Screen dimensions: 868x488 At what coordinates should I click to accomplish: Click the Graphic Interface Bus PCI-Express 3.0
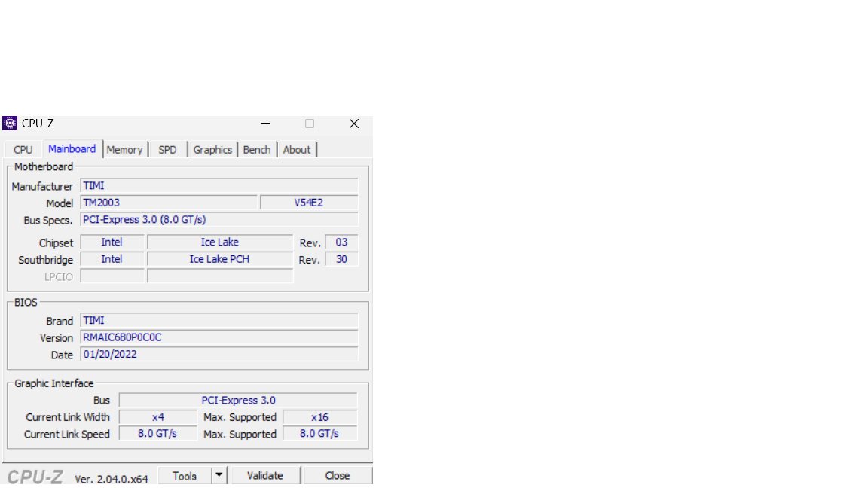(x=238, y=400)
